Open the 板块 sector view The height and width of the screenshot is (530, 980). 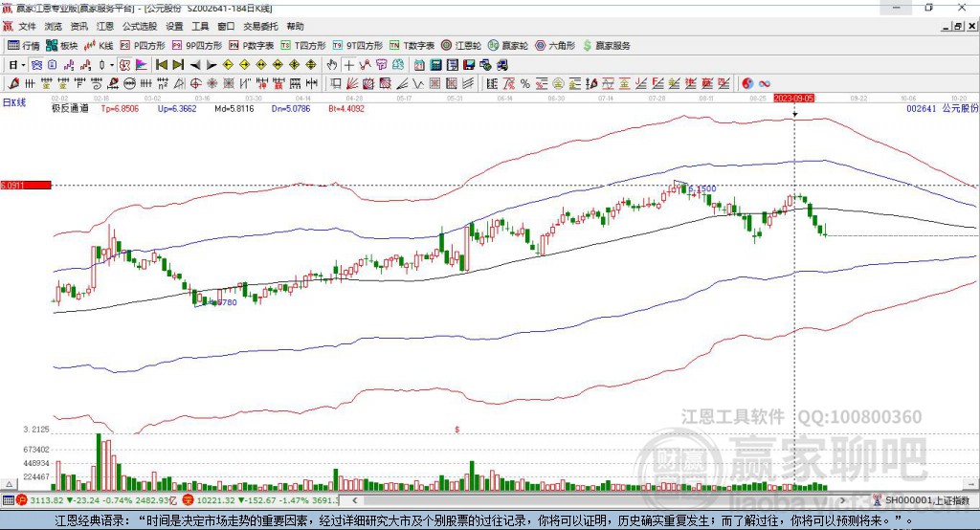tap(62, 46)
